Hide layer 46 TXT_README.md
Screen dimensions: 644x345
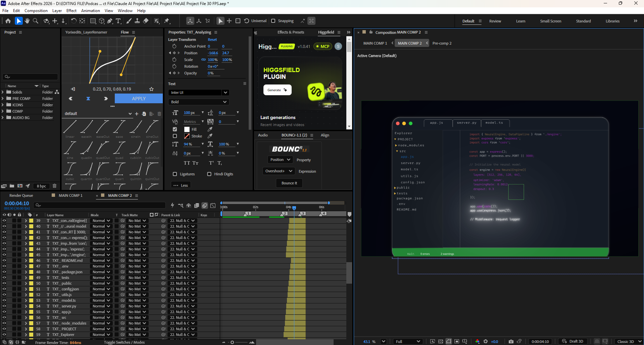coord(4,261)
